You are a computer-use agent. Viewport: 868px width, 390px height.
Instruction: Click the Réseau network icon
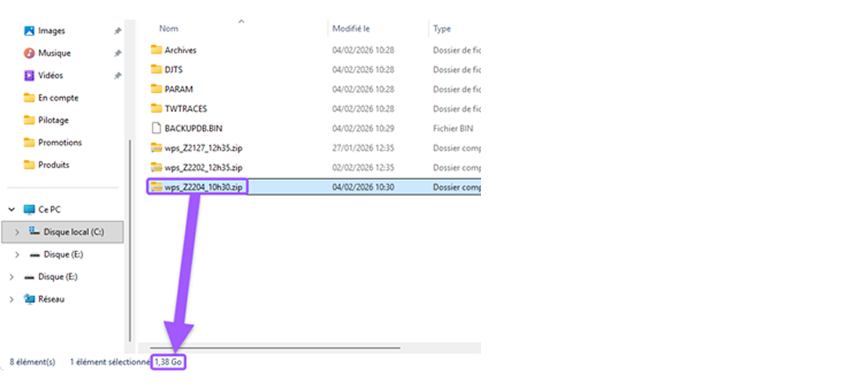click(29, 299)
